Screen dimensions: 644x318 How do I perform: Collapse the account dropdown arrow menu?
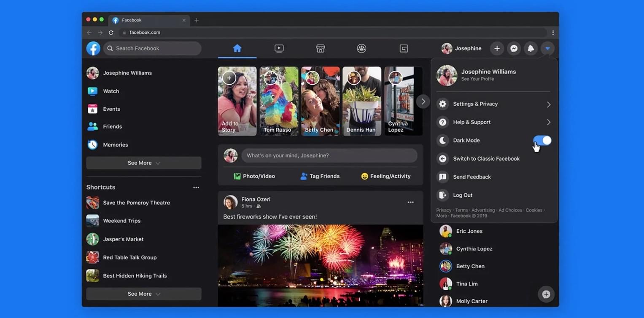(x=547, y=48)
